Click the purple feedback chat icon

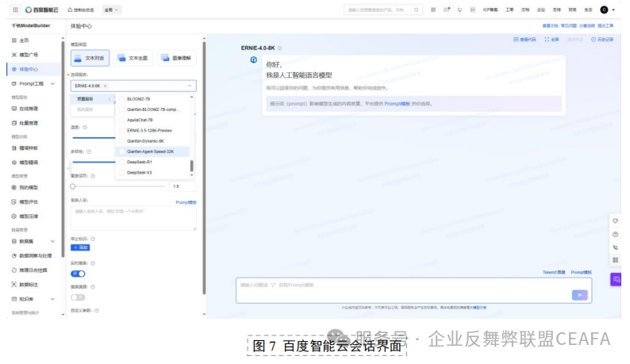[616, 279]
